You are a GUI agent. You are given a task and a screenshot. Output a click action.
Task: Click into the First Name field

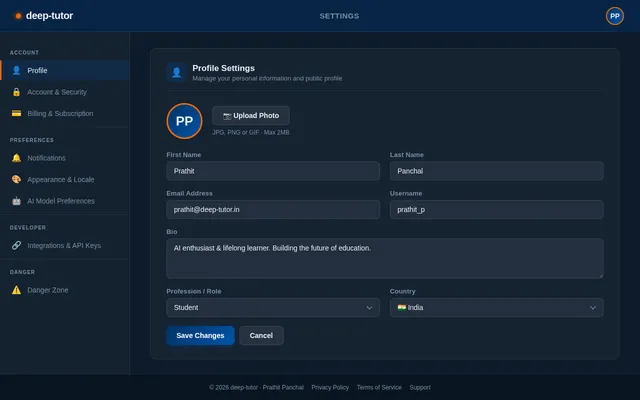(273, 171)
